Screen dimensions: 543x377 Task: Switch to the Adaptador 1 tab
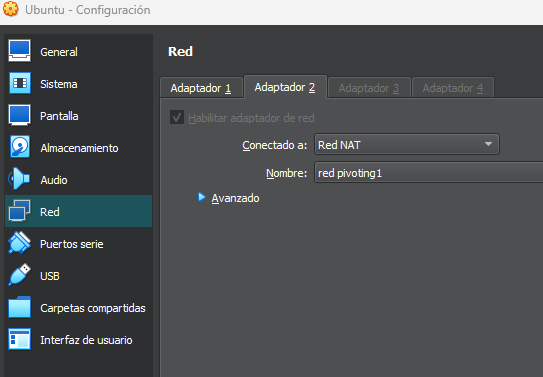[201, 88]
